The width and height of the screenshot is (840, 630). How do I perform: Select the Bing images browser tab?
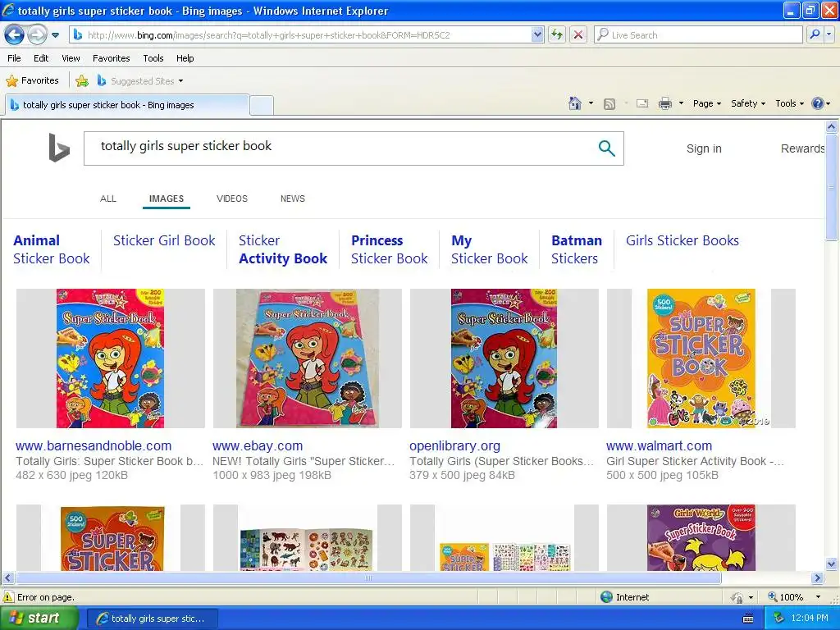coord(127,105)
